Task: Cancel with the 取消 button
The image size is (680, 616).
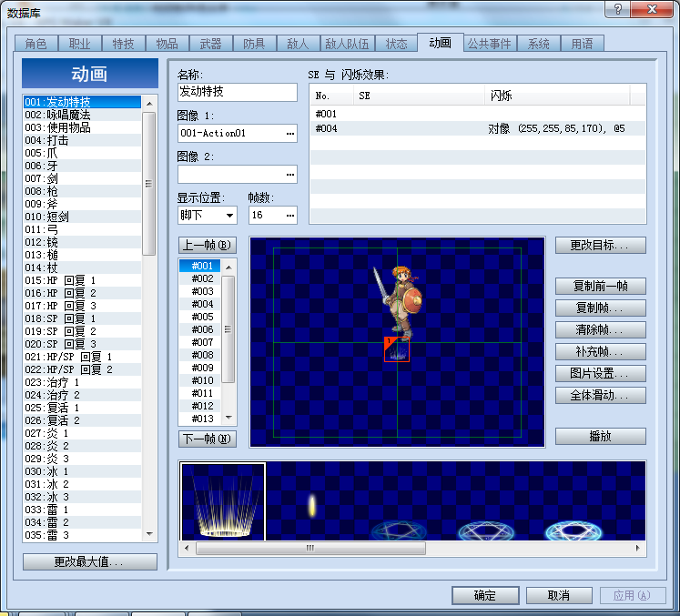Action: coord(559,595)
